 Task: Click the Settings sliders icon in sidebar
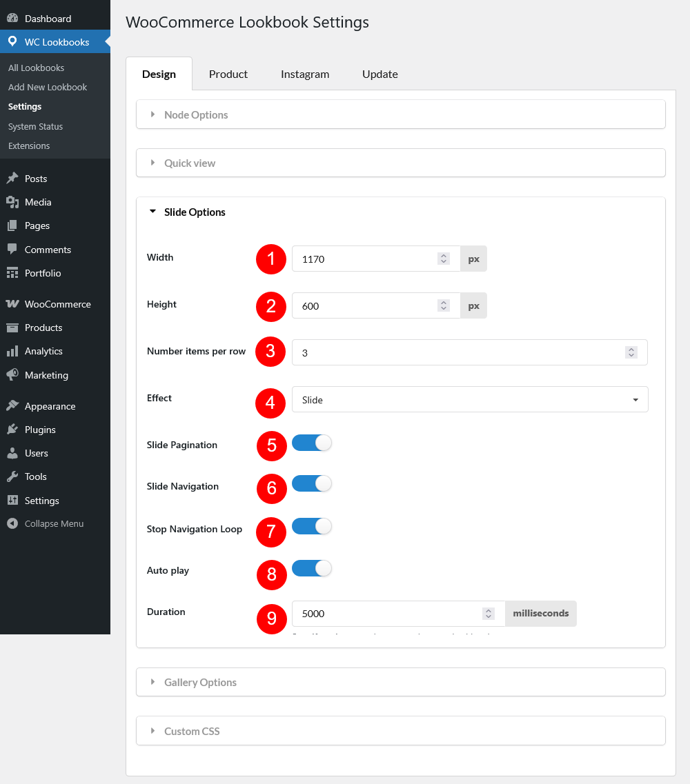(x=12, y=500)
